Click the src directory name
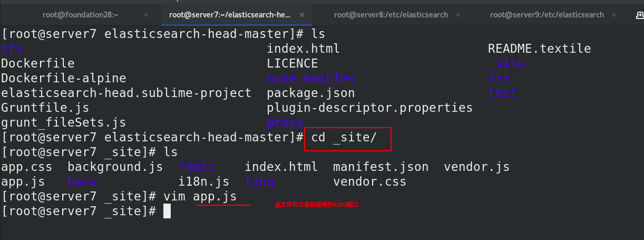 pyautogui.click(x=499, y=79)
